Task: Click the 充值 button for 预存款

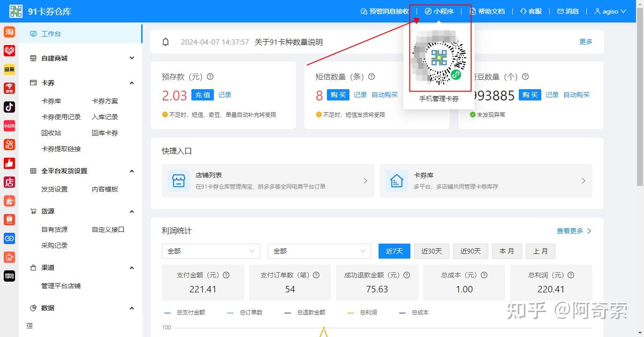Action: point(202,94)
